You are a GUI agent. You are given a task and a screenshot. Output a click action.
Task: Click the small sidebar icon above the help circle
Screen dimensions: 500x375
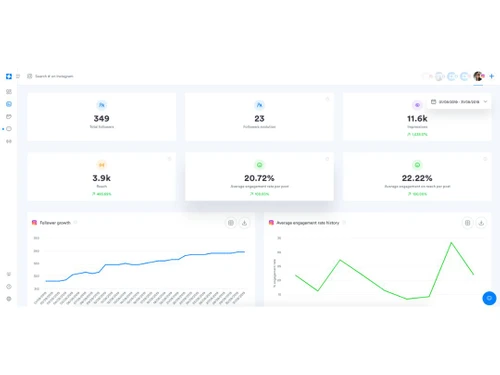click(x=9, y=274)
